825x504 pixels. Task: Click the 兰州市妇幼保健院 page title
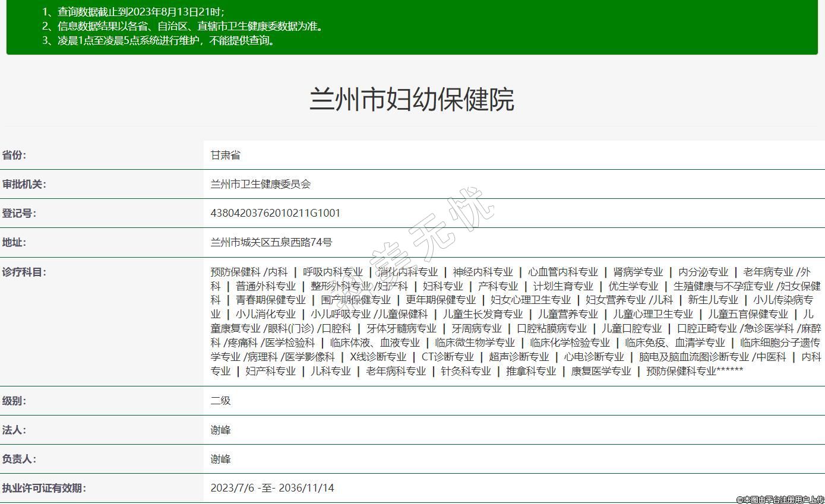[412, 99]
